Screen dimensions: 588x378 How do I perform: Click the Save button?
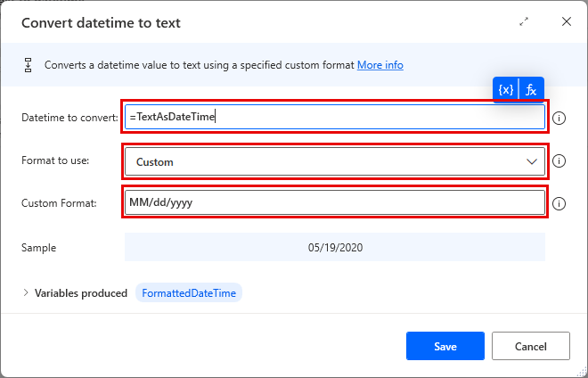click(445, 346)
